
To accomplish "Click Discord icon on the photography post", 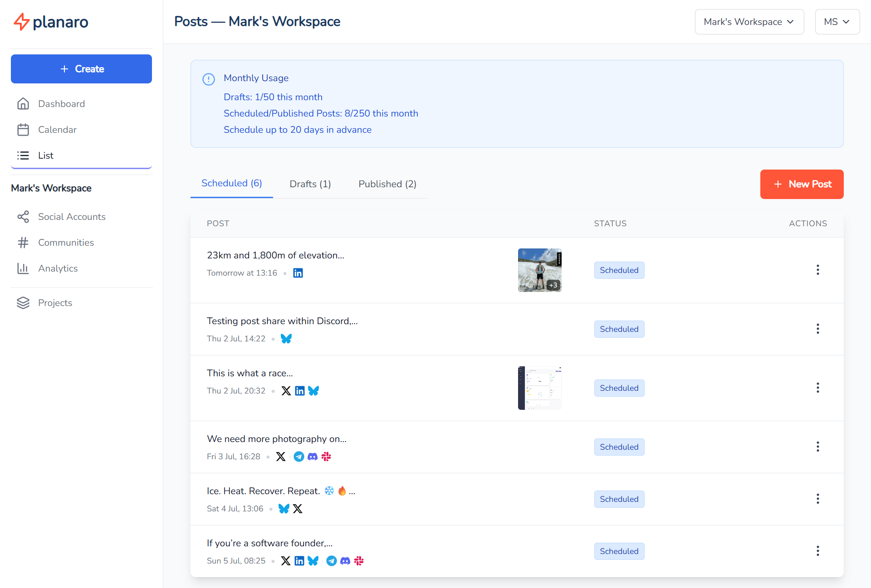I will point(313,457).
